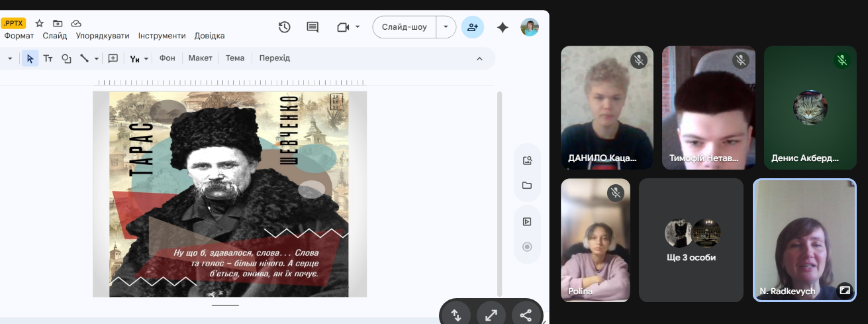Activate the arrow select cursor tool
The height and width of the screenshot is (324, 868).
30,58
